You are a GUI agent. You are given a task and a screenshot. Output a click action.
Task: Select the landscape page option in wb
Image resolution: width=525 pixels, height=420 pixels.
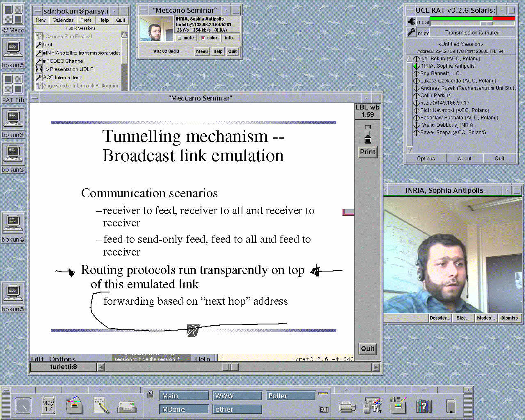tap(367, 127)
